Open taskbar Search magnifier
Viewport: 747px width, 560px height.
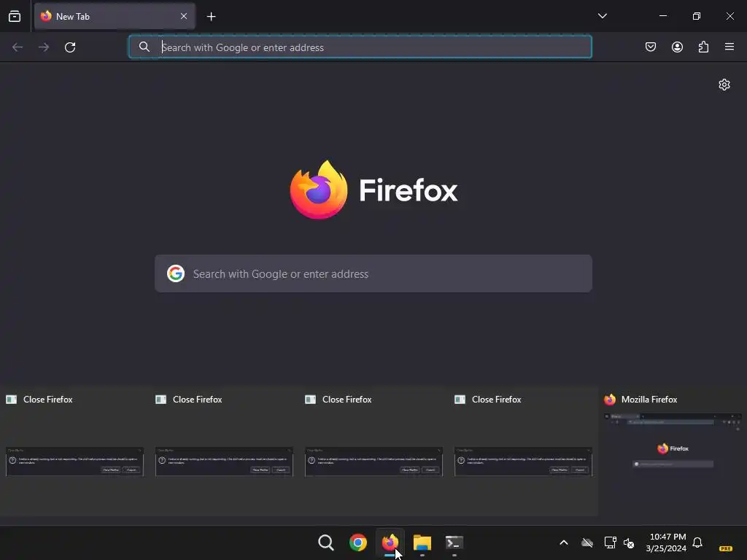click(x=326, y=542)
